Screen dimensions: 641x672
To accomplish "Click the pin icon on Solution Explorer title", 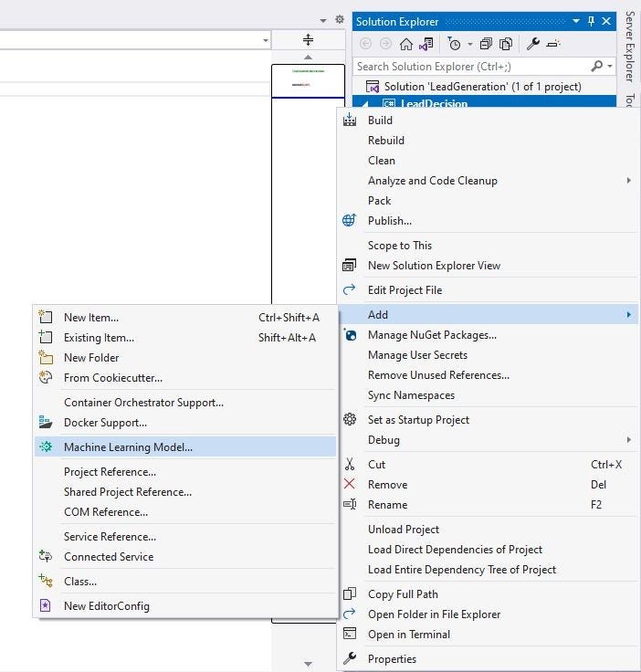I will pyautogui.click(x=592, y=21).
